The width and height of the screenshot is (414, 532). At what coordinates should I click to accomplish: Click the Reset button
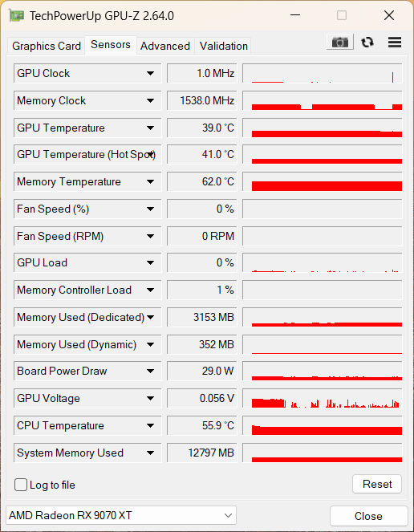[x=377, y=484]
